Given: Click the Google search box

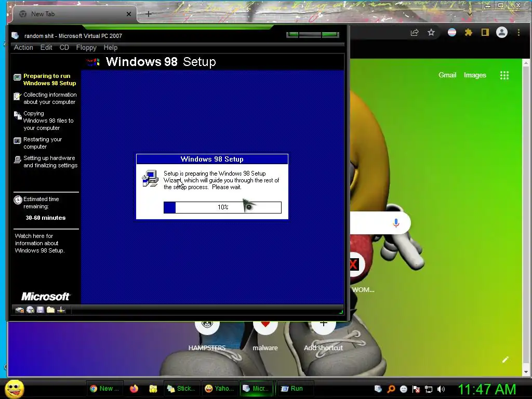Looking at the screenshot, I should tap(380, 223).
